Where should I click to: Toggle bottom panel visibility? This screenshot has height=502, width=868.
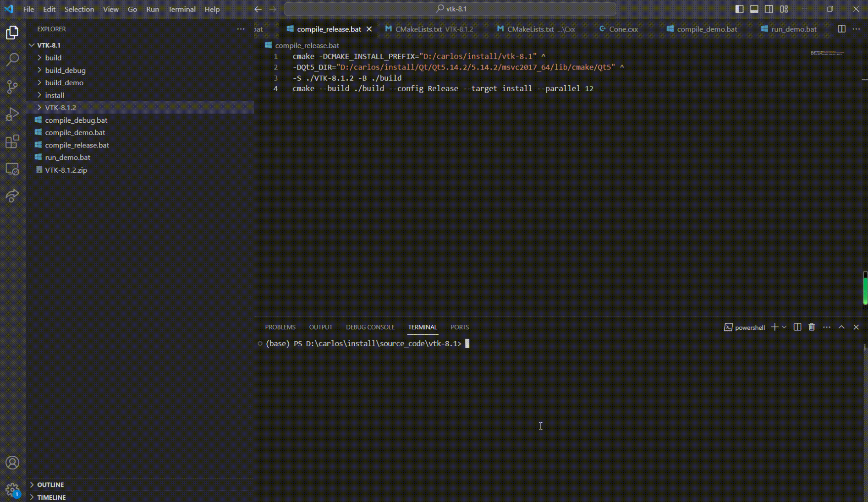(754, 9)
